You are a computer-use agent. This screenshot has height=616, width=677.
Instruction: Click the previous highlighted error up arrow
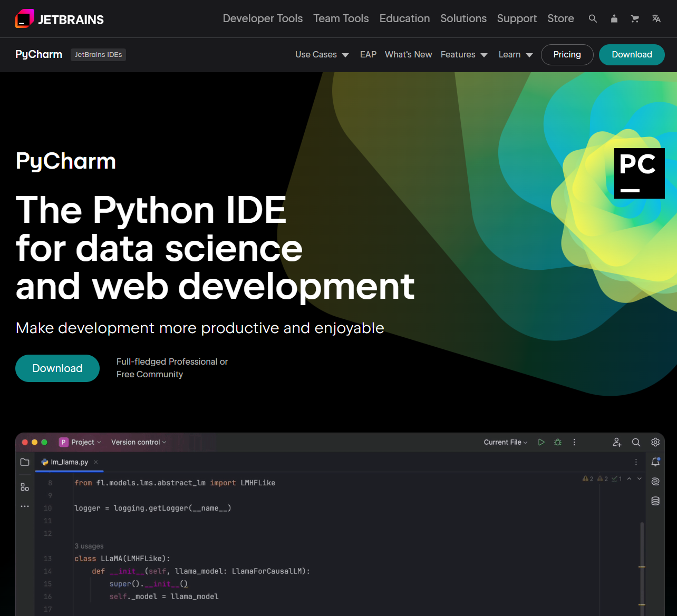click(629, 479)
